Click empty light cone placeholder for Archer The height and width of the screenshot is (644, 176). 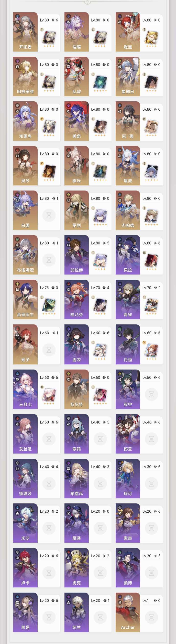151,617
